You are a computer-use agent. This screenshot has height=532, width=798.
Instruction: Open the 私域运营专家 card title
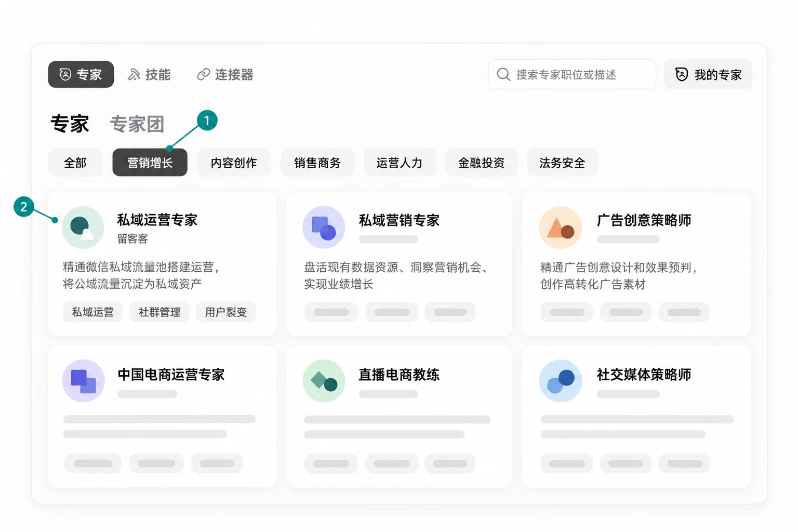tap(157, 220)
